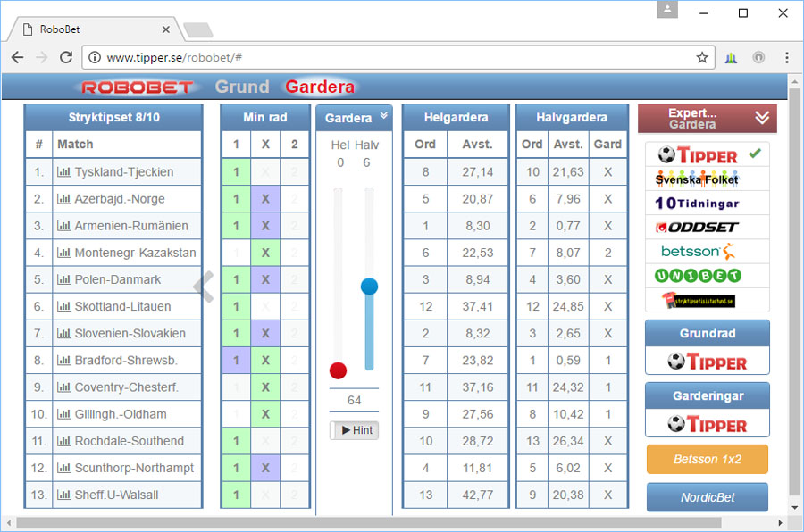Click the address bar URL field
This screenshot has width=804, height=532.
397,57
